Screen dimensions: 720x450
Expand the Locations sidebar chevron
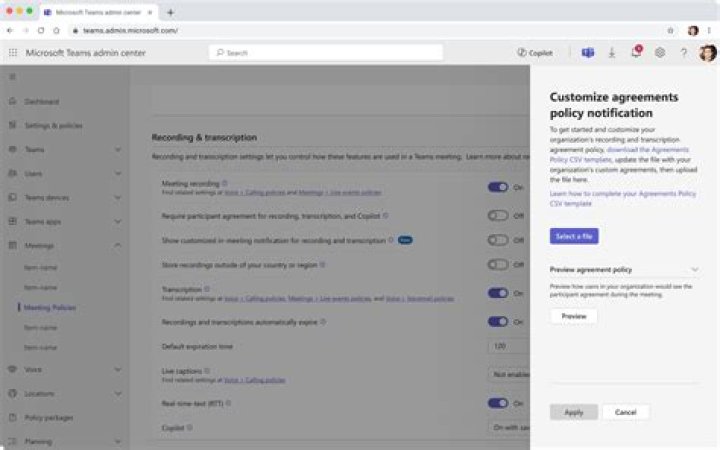[x=118, y=394]
